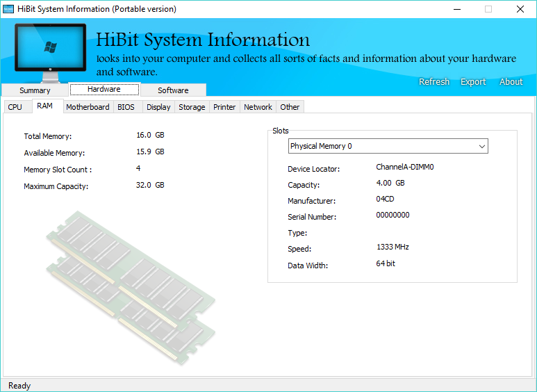Click the Available Memory value 15.9 GB
This screenshot has width=537, height=392.
pyautogui.click(x=150, y=152)
